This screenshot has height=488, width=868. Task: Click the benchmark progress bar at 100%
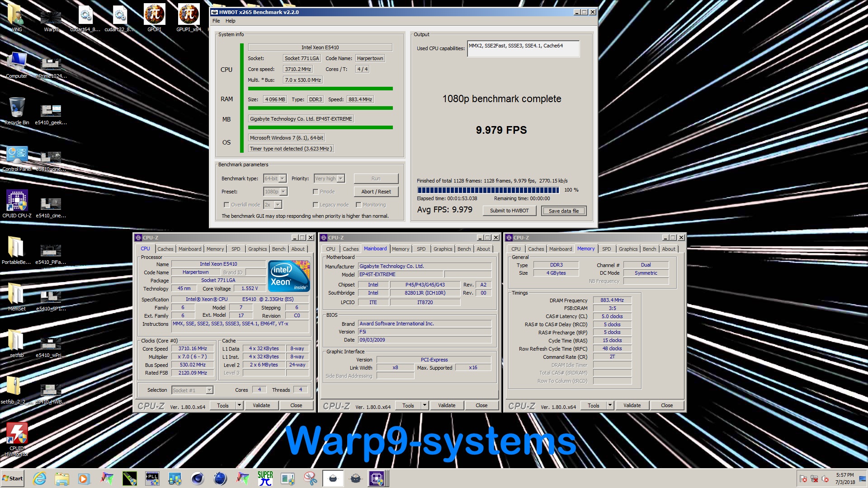pyautogui.click(x=488, y=190)
